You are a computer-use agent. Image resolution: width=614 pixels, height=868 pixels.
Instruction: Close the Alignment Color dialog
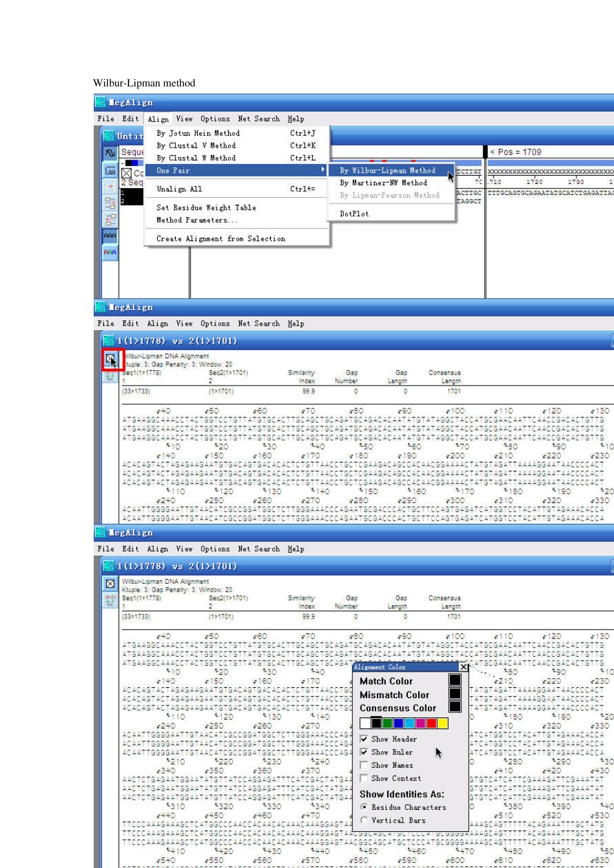(x=463, y=666)
